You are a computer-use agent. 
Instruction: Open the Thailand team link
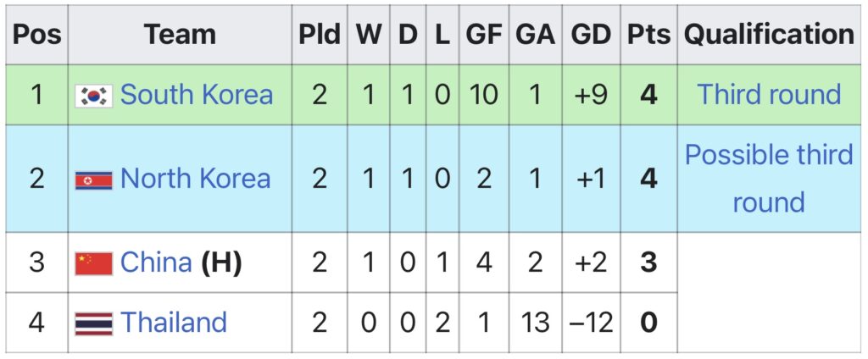pyautogui.click(x=174, y=323)
